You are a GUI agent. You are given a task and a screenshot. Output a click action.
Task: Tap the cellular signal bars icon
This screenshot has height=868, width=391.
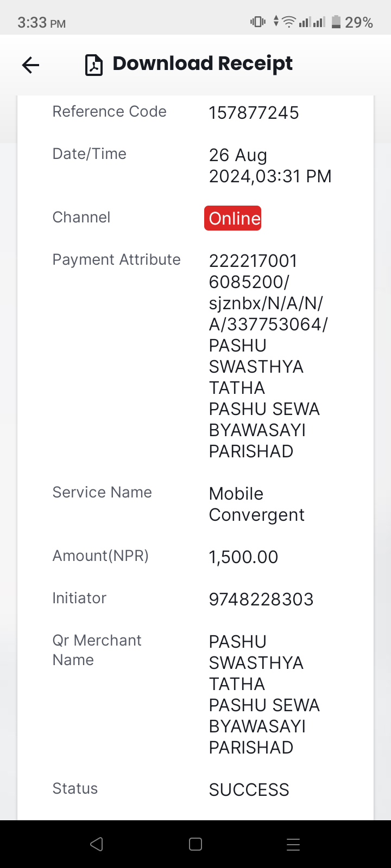click(x=312, y=22)
